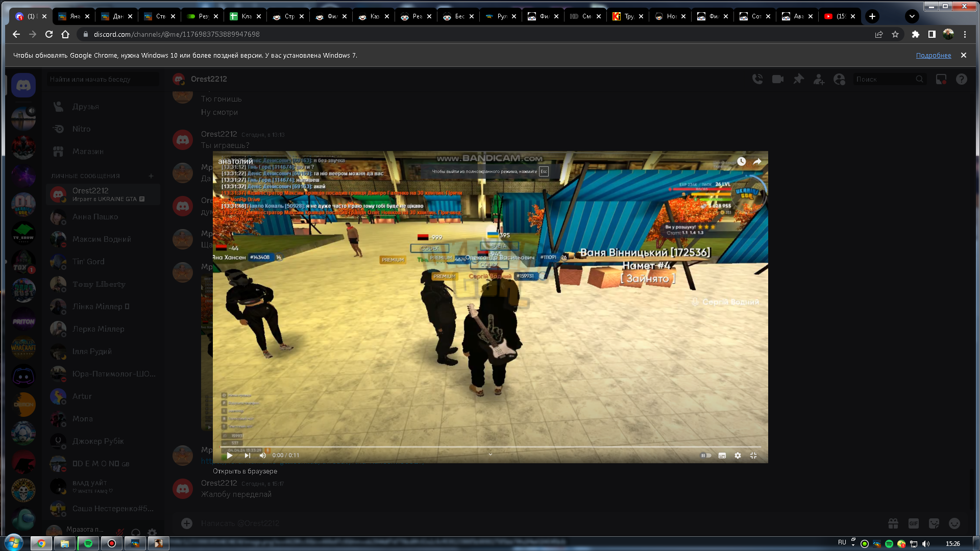Image resolution: width=980 pixels, height=551 pixels.
Task: Click the Поиск field in chat header
Action: (890, 79)
